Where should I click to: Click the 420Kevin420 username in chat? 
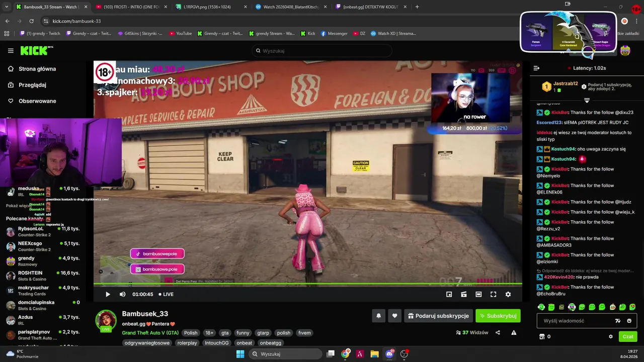point(558,277)
